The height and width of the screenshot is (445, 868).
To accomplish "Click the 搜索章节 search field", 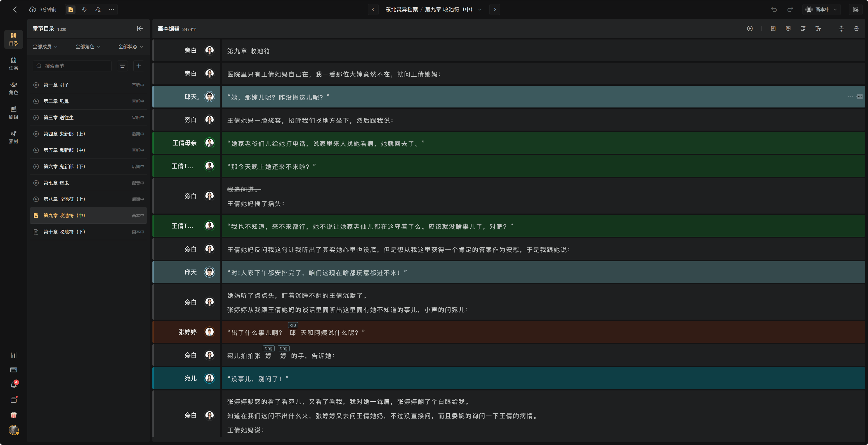I will tap(72, 66).
